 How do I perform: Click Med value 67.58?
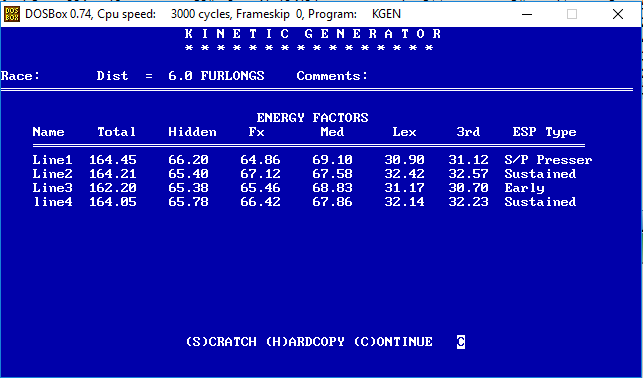(333, 173)
